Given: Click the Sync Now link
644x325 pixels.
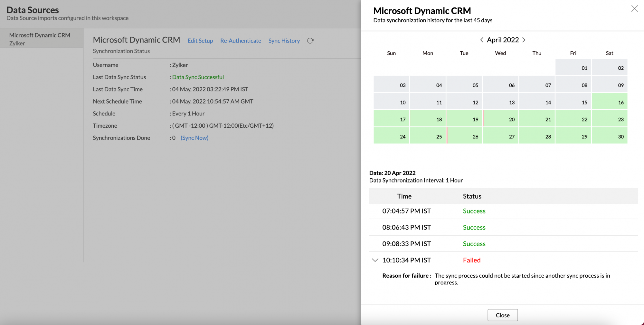Looking at the screenshot, I should click(x=194, y=138).
